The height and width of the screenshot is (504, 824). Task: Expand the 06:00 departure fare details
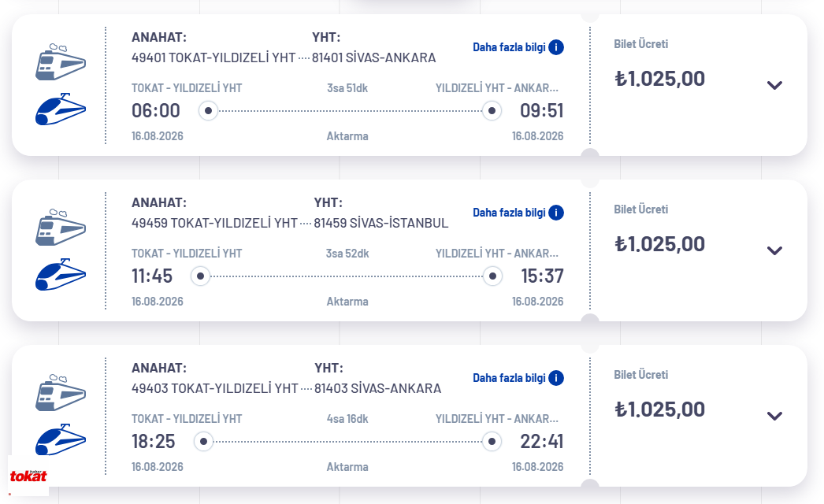[x=774, y=85]
